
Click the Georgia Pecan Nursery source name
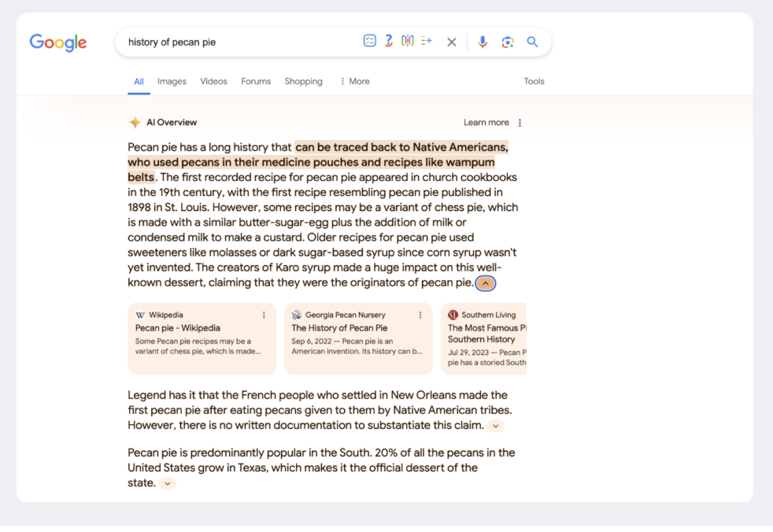345,315
